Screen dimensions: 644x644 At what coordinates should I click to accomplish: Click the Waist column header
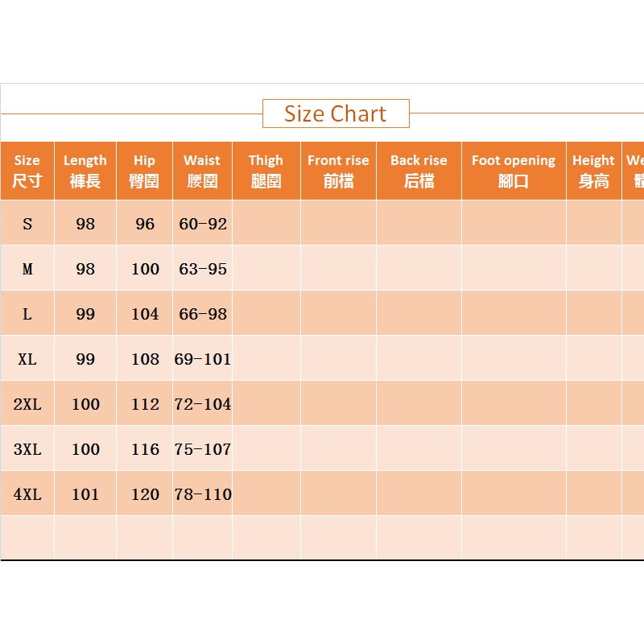(202, 171)
